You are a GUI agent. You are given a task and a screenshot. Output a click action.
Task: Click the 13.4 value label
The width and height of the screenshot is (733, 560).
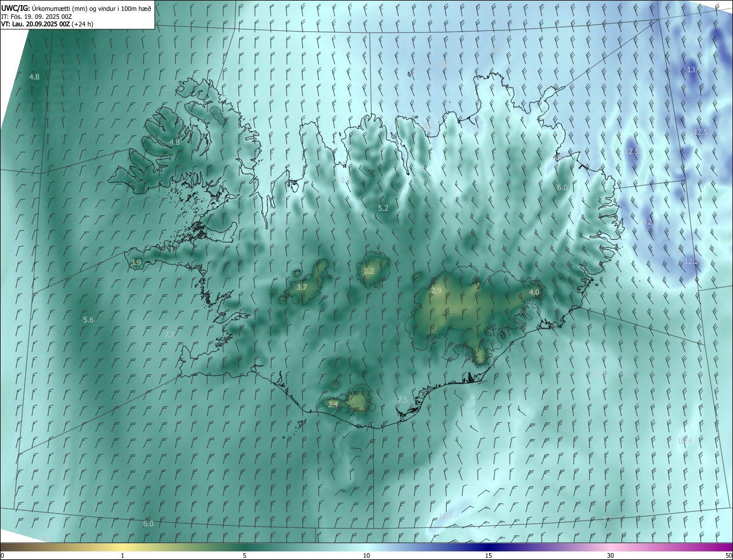click(x=694, y=70)
